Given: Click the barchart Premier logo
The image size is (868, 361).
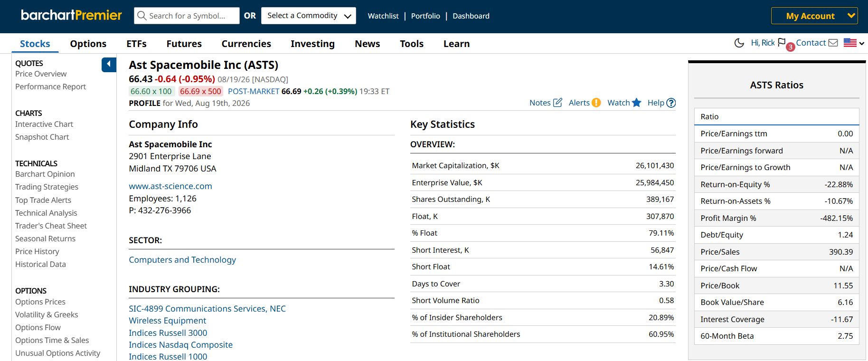Looking at the screenshot, I should coord(72,15).
